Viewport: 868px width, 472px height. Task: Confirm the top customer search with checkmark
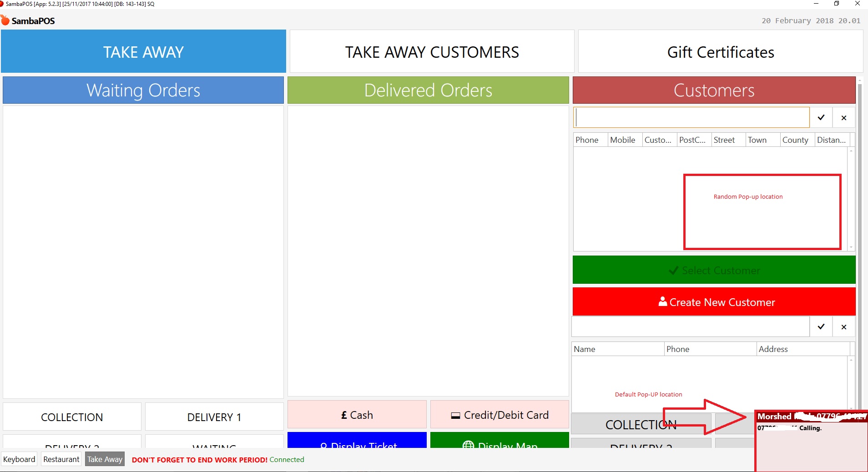coord(821,118)
